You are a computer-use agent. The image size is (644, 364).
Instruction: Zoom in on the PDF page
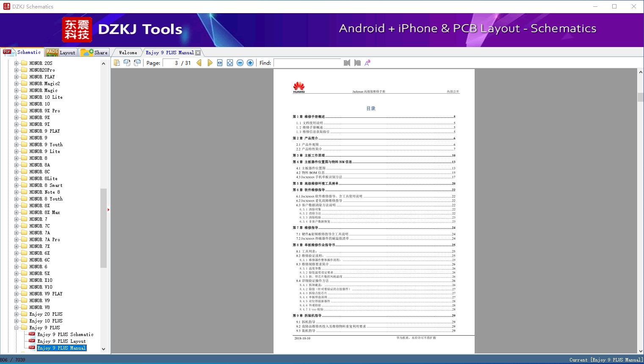[250, 63]
